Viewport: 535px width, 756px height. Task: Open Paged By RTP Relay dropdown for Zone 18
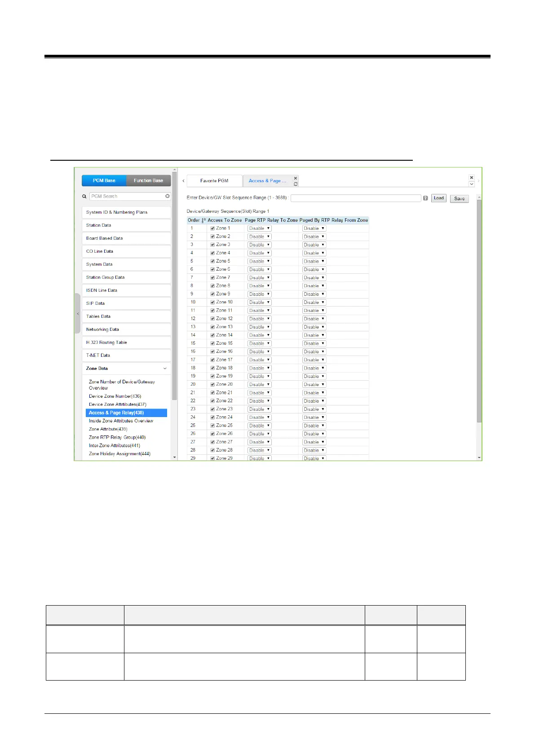click(314, 368)
